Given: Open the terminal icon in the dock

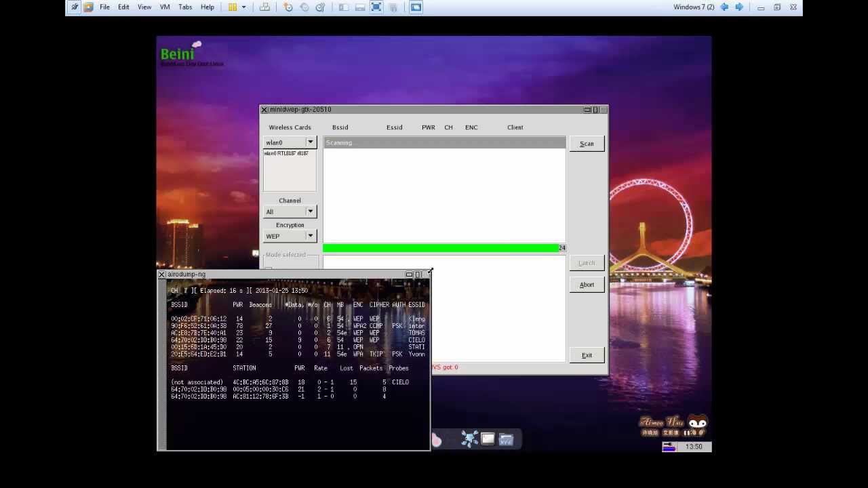Looking at the screenshot, I should coord(488,439).
